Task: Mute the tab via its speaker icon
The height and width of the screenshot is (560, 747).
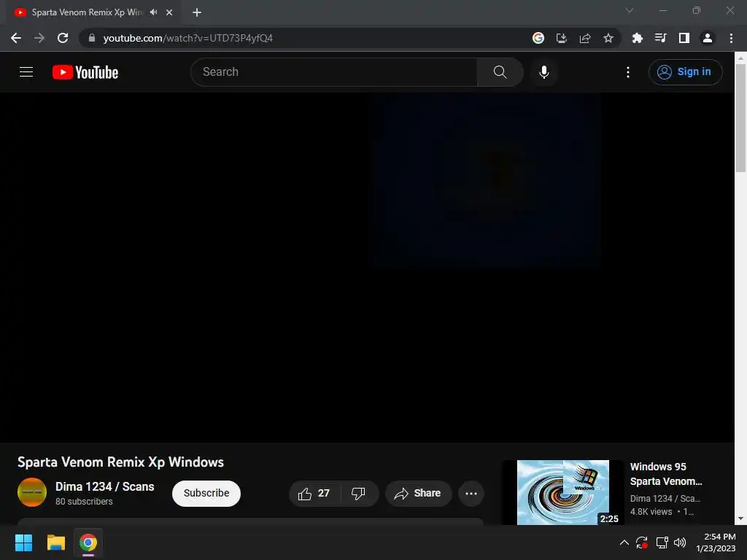Action: tap(153, 12)
